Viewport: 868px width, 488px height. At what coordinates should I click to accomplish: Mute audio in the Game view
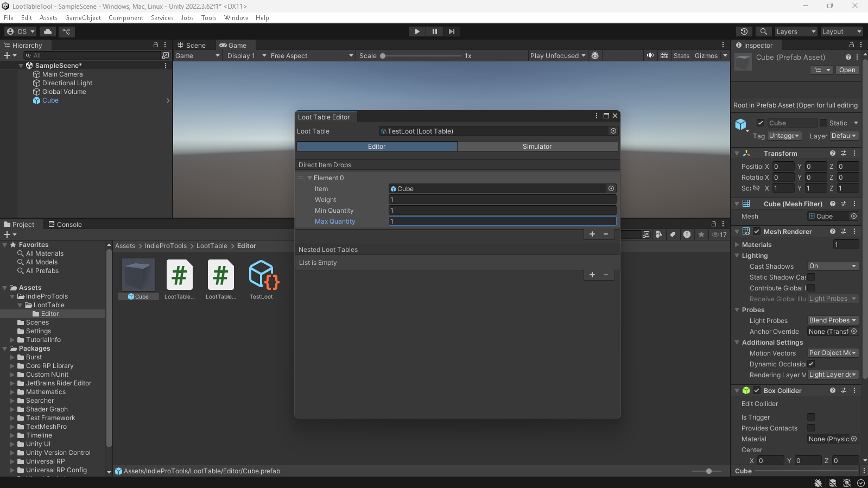point(650,55)
